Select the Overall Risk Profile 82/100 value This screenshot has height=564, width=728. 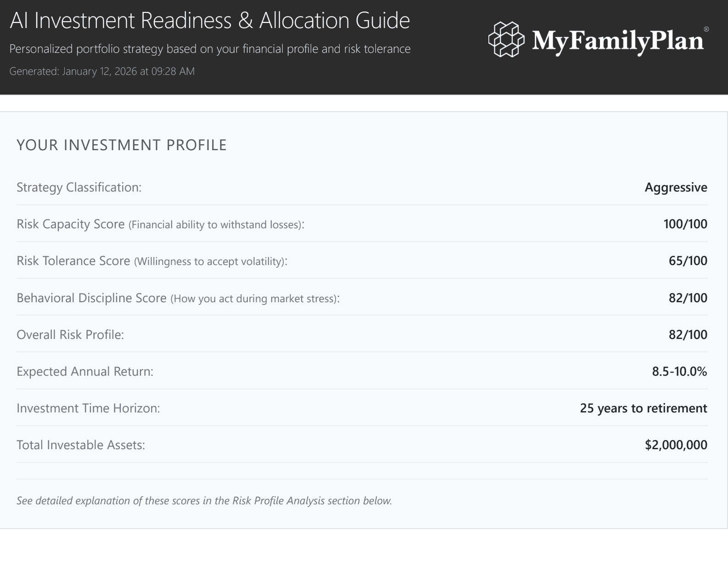(x=688, y=335)
